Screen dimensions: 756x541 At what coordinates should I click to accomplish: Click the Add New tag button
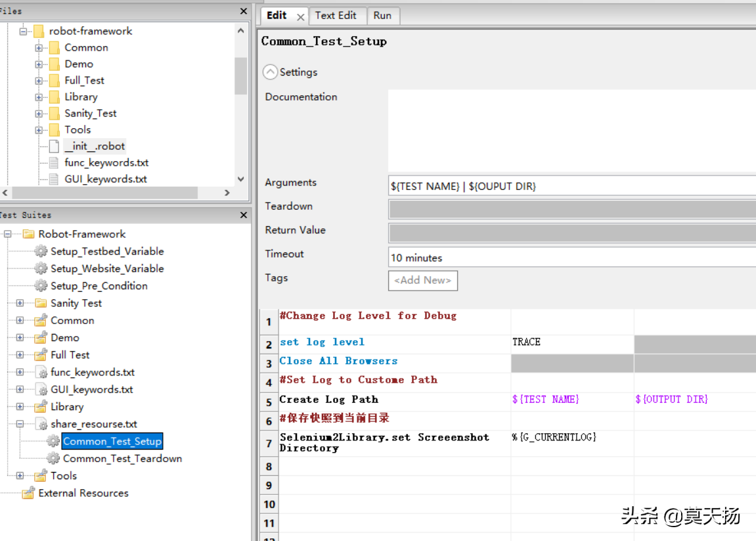[423, 281]
